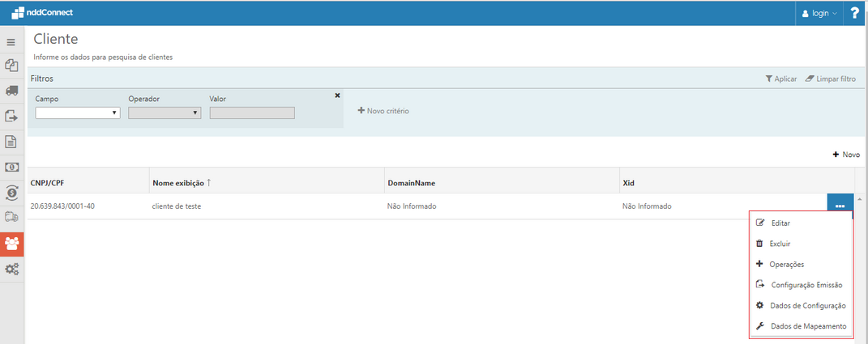868x344 pixels.
Task: Open the Operador dropdown
Action: (x=165, y=113)
